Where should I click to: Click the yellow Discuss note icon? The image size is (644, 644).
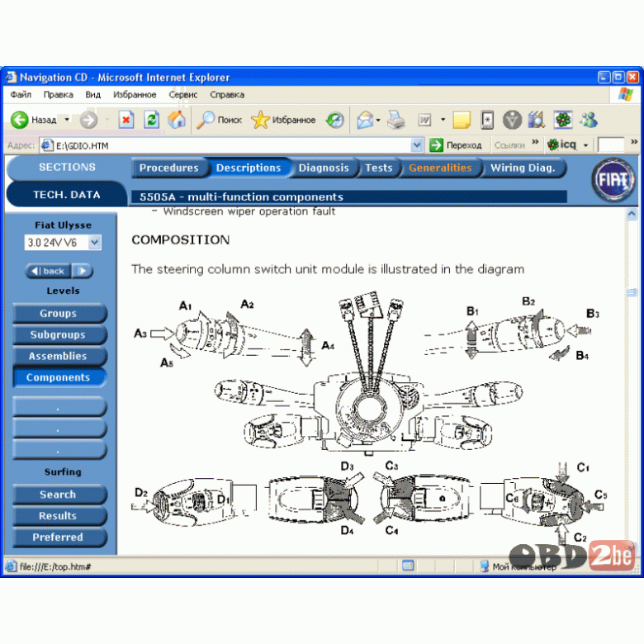[462, 120]
